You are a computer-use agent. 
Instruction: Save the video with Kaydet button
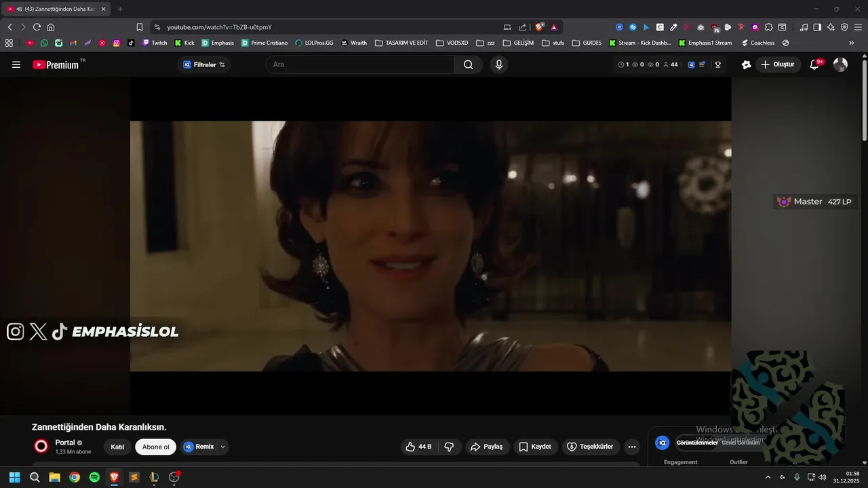535,447
